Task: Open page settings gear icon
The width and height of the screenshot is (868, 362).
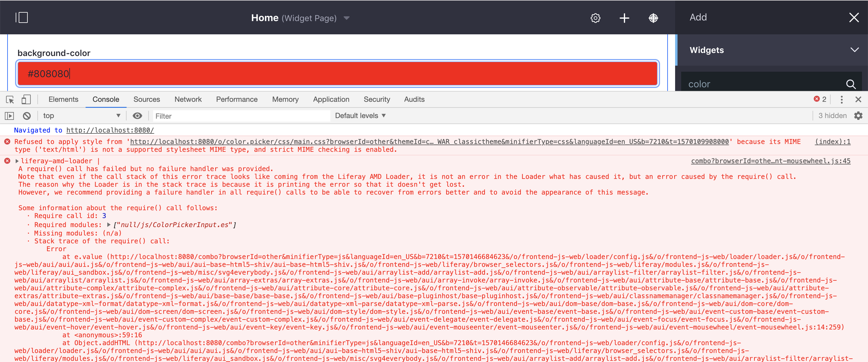Action: (596, 18)
